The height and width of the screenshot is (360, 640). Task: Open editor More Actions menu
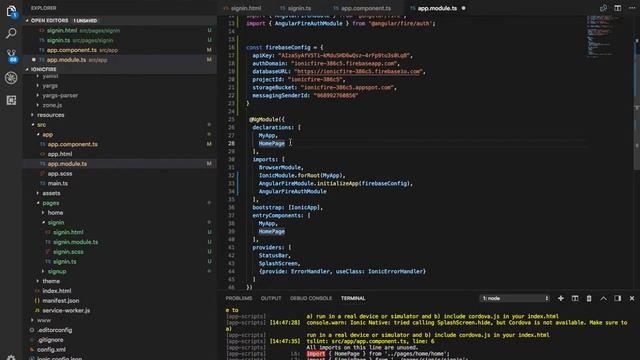click(632, 8)
